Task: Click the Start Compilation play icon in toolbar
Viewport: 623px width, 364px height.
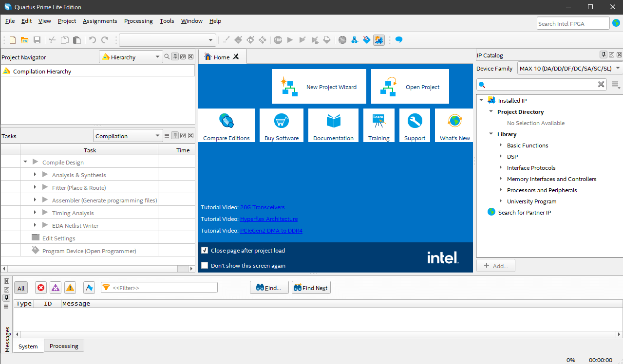Action: (290, 40)
